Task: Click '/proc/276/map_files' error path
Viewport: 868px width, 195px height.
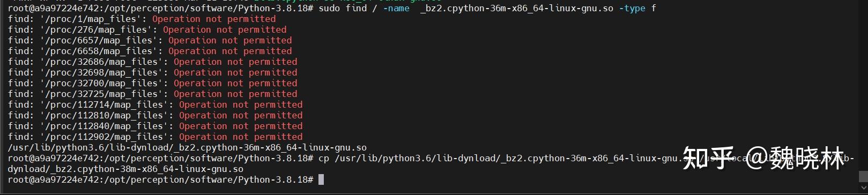Action: click(96, 29)
